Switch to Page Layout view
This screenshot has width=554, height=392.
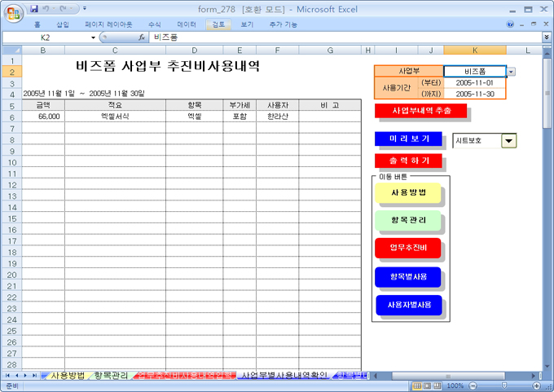[x=428, y=385]
